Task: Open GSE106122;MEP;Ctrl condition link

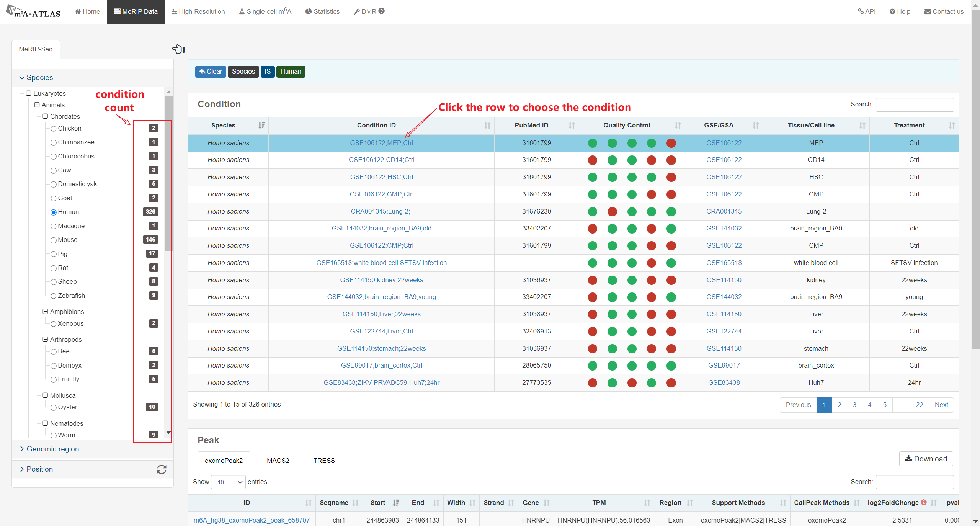Action: tap(381, 143)
